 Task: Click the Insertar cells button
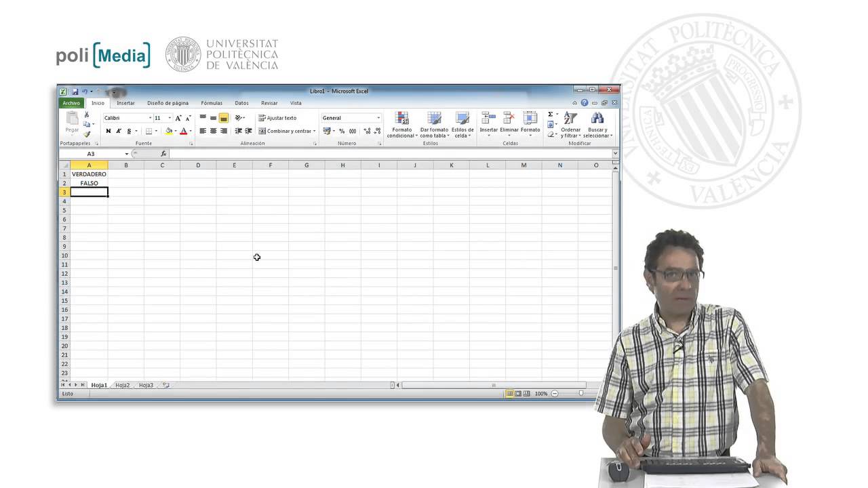point(488,124)
